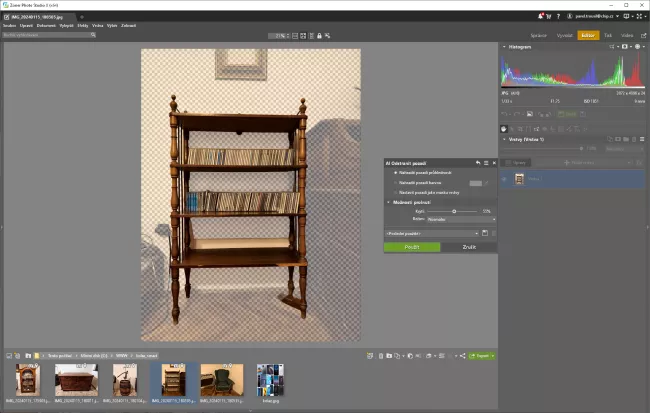The width and height of the screenshot is (650, 413).
Task: Click the green Použít button
Action: click(412, 247)
